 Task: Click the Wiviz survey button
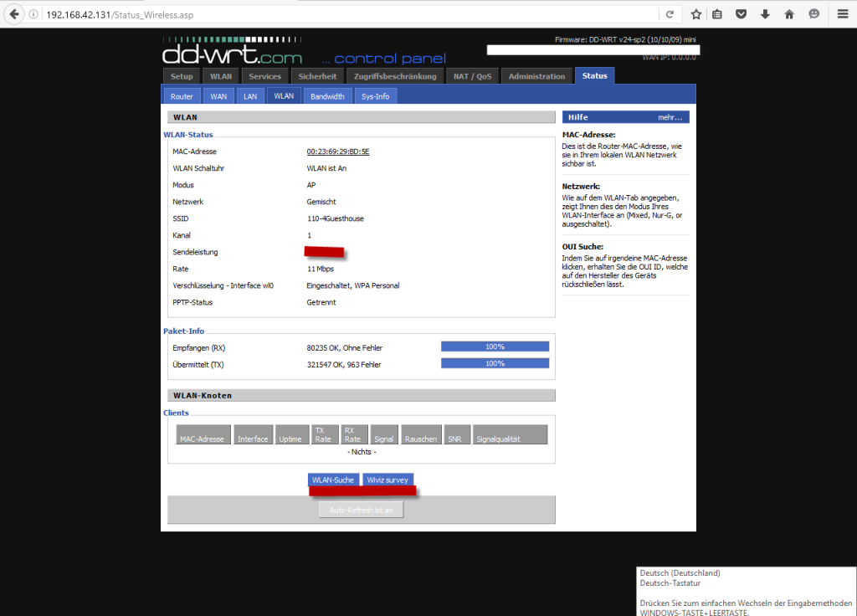pyautogui.click(x=387, y=480)
